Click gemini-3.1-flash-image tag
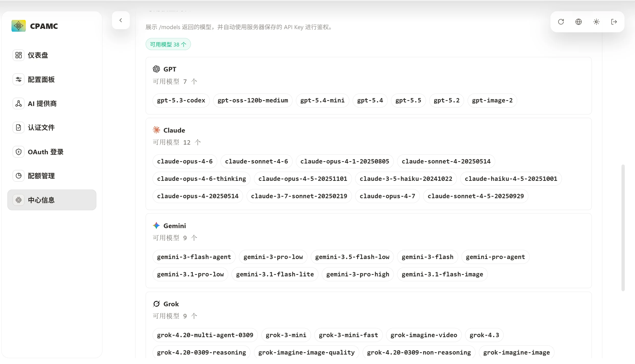The height and width of the screenshot is (364, 635). [x=442, y=274]
